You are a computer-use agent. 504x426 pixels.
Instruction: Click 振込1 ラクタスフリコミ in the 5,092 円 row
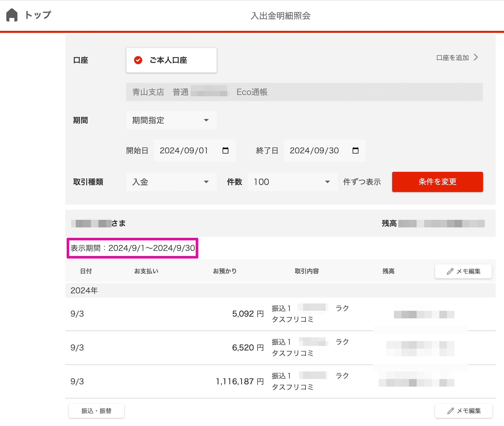click(311, 314)
